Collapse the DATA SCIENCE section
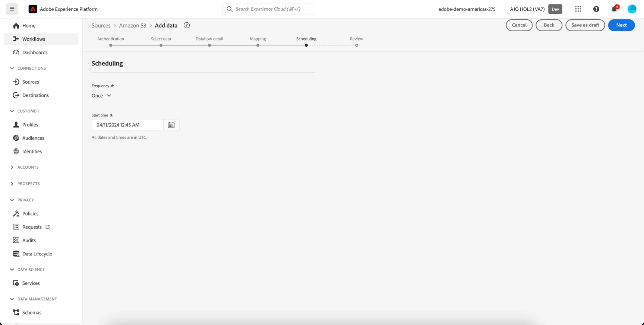This screenshot has height=325, width=644. (27, 270)
